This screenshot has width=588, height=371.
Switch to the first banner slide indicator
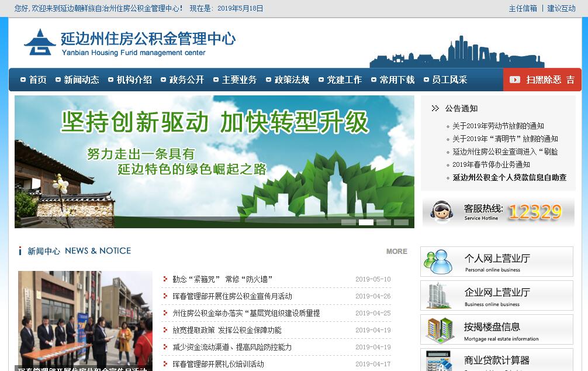pyautogui.click(x=348, y=222)
